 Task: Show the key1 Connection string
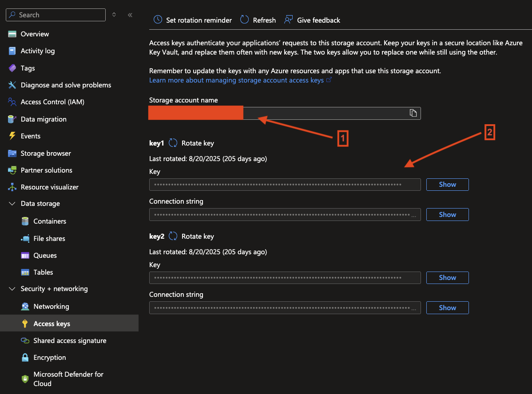(447, 215)
